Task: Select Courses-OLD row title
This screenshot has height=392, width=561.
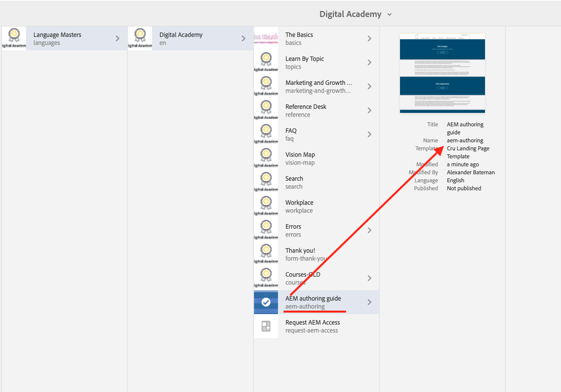Action: pyautogui.click(x=302, y=274)
